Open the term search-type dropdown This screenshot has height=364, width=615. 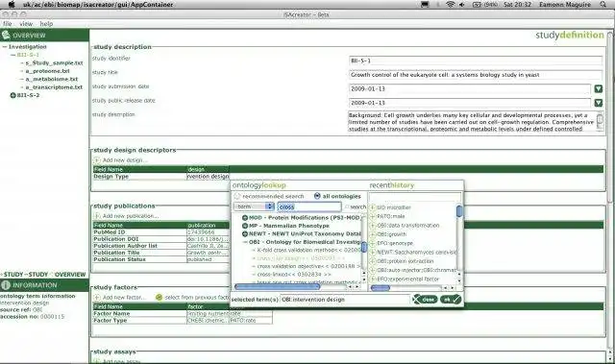254,206
